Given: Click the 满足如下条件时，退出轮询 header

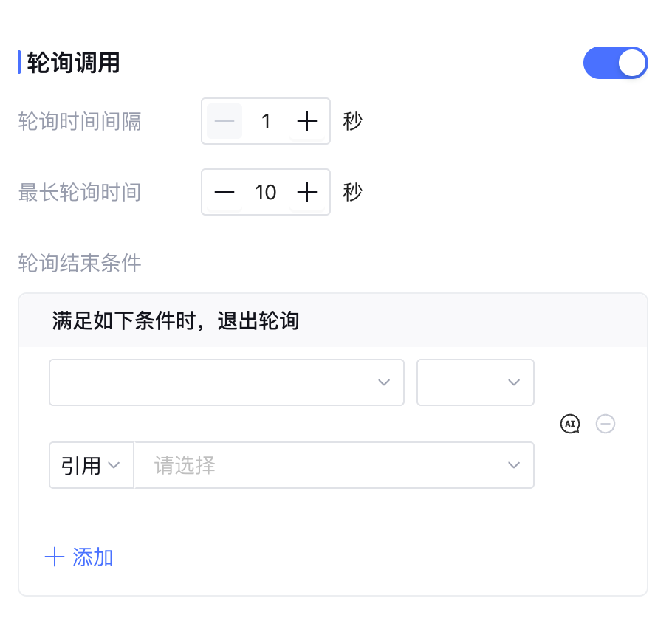Looking at the screenshot, I should [176, 320].
